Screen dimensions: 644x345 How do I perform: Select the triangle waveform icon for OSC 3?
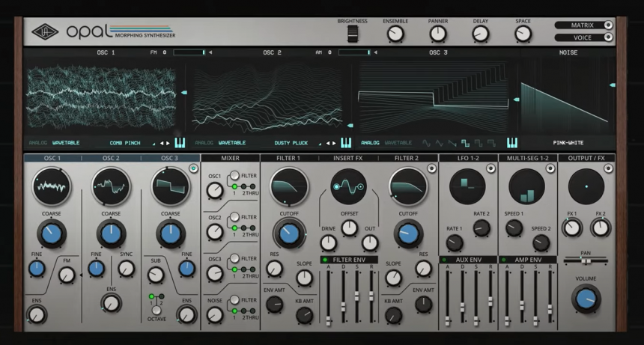[440, 143]
